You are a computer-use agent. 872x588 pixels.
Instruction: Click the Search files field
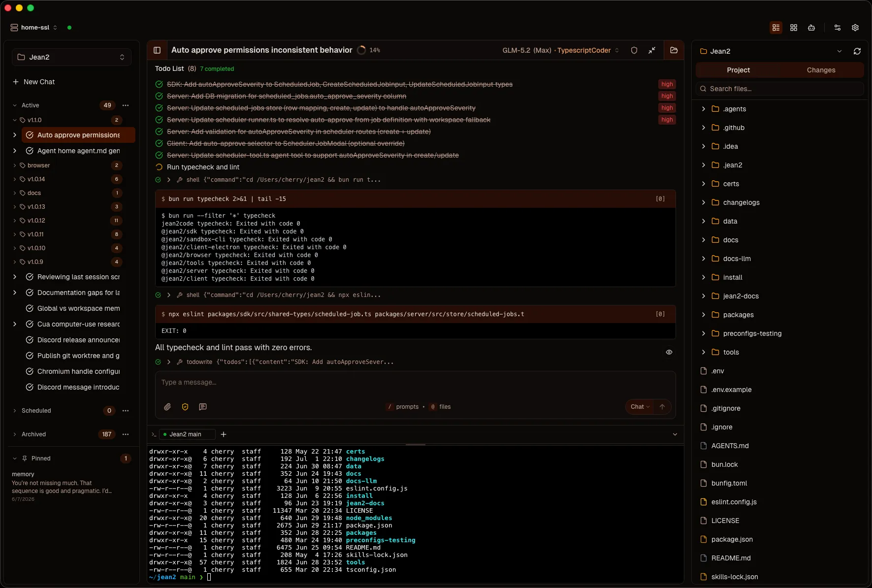(x=780, y=89)
